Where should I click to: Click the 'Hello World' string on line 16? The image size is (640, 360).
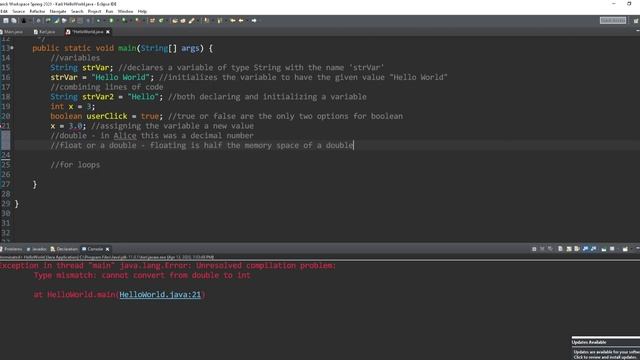(120, 77)
